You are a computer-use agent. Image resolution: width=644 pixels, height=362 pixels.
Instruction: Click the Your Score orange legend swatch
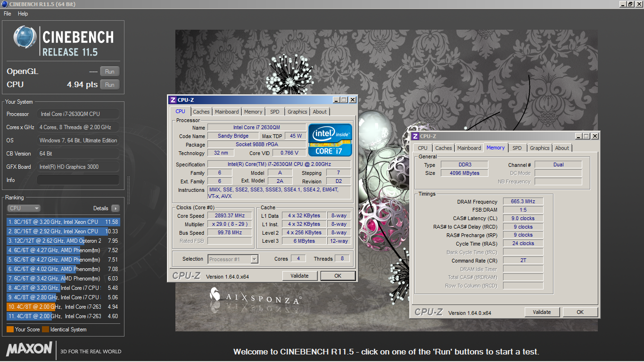coord(10,329)
